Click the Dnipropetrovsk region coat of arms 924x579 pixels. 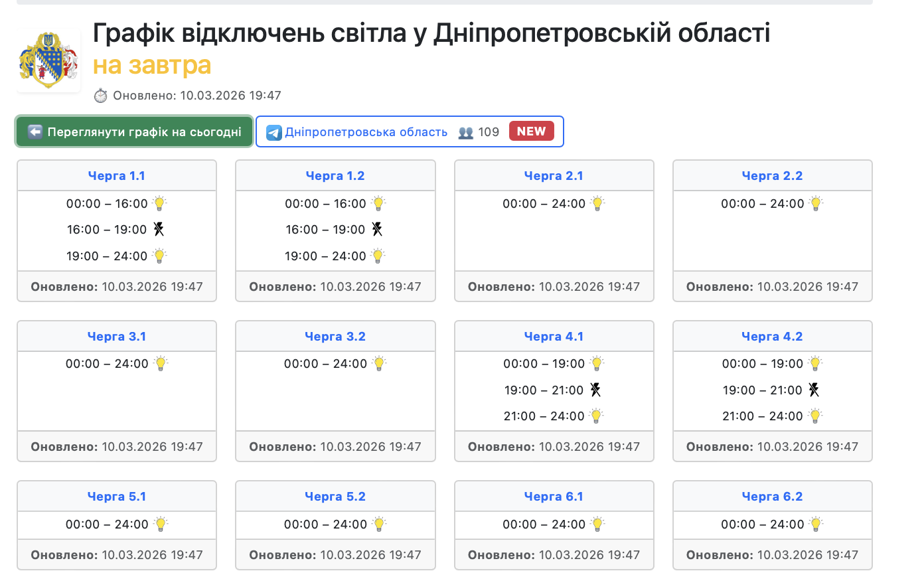click(48, 60)
